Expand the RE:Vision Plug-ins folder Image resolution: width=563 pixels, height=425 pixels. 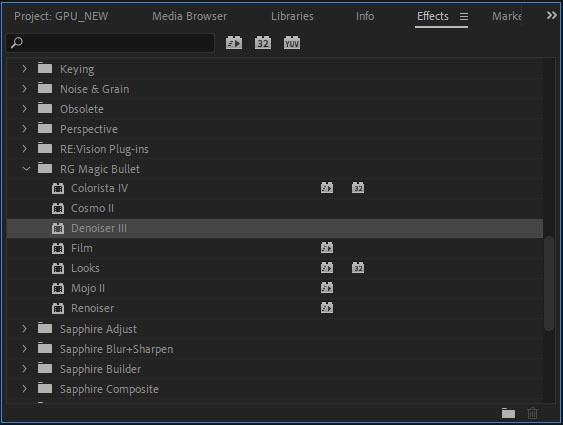coord(24,149)
